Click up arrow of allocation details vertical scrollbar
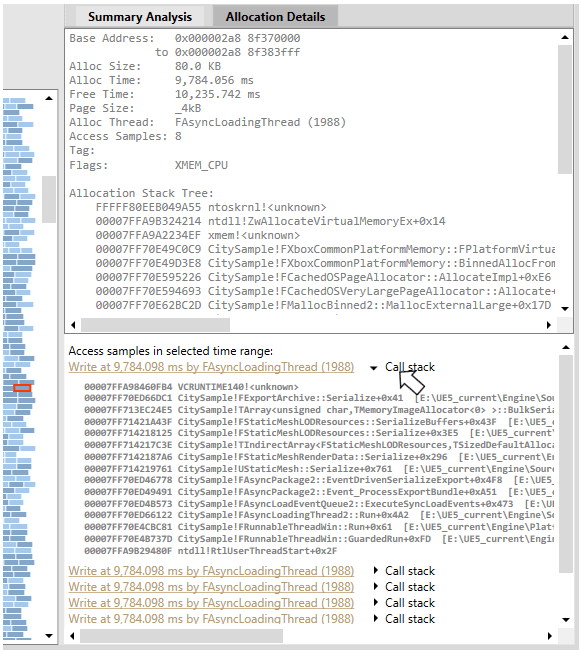 [565, 37]
